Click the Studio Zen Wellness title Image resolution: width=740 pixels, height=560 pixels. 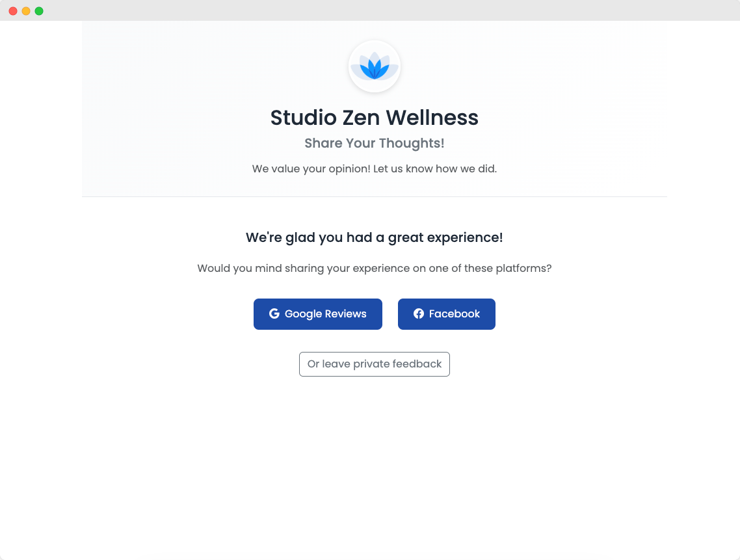[x=375, y=118]
